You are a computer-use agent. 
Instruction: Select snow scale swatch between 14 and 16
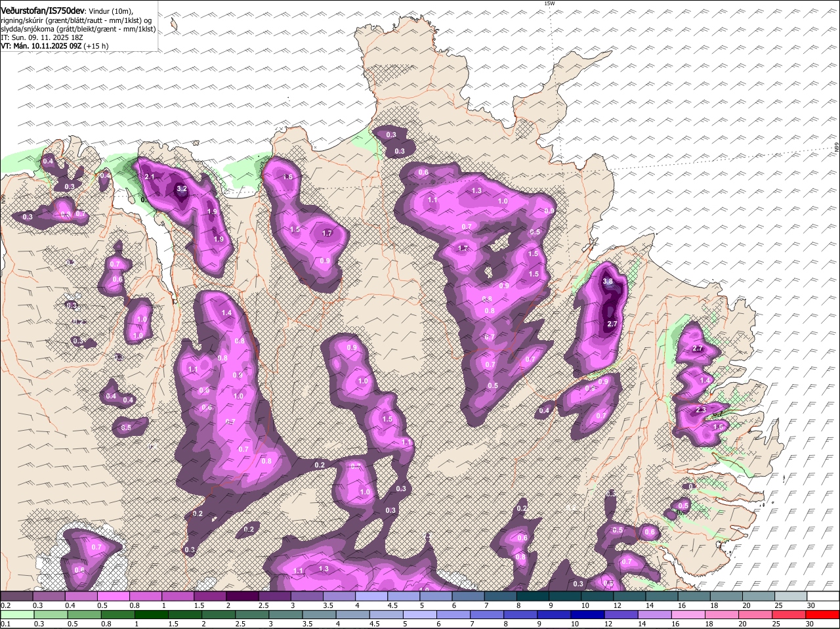(662, 596)
